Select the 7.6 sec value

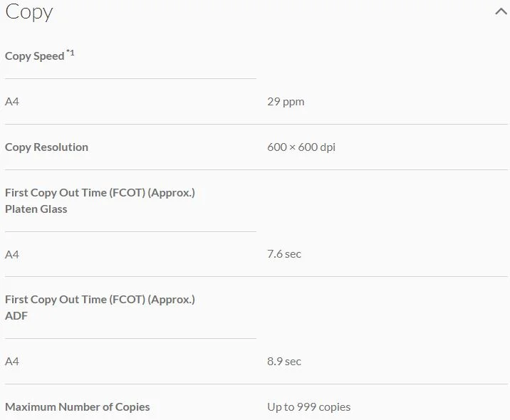pos(284,254)
